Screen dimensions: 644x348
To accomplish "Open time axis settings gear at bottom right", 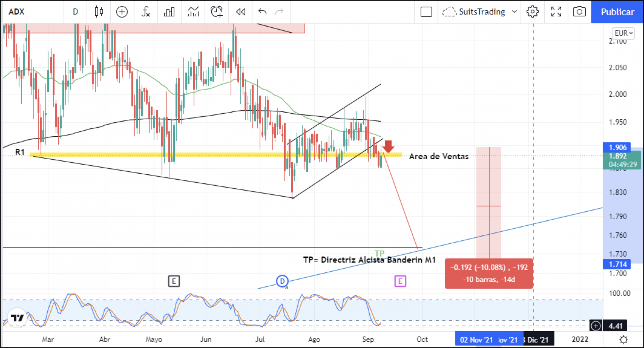I will tap(624, 340).
